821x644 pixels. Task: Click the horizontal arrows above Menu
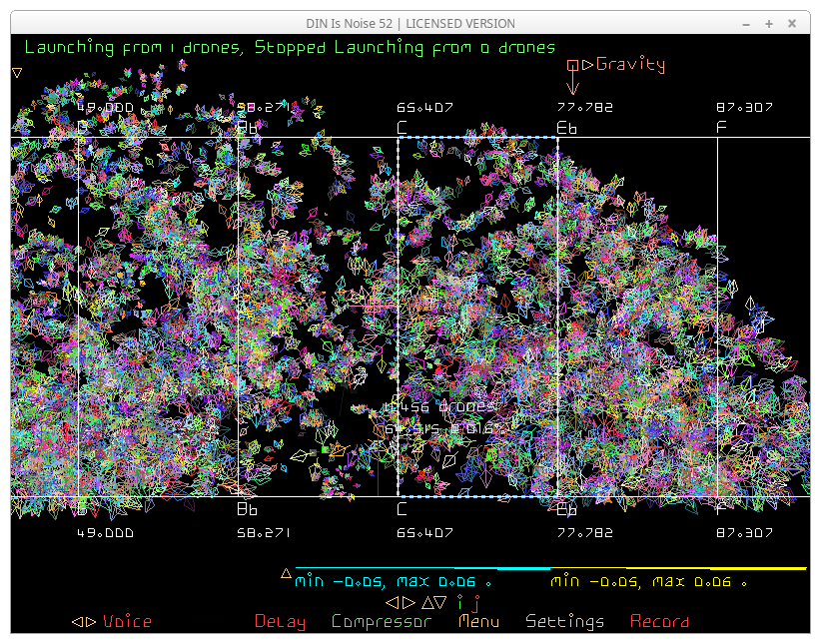[401, 603]
